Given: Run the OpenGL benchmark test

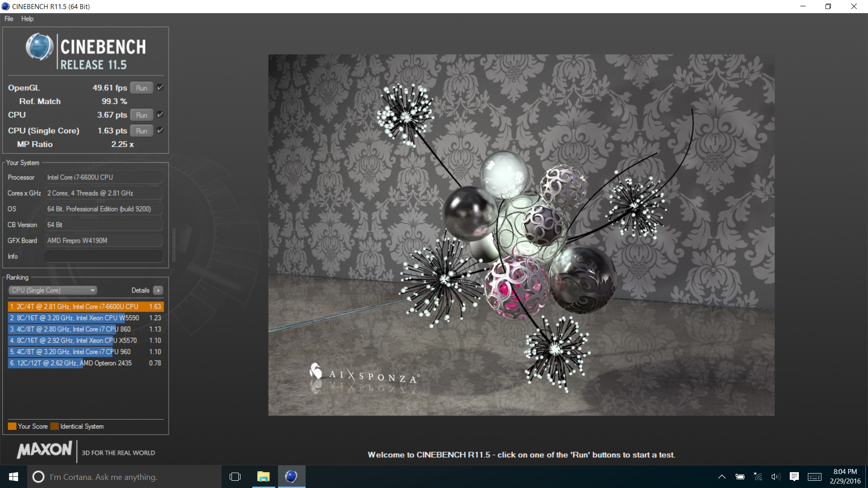Looking at the screenshot, I should click(142, 88).
